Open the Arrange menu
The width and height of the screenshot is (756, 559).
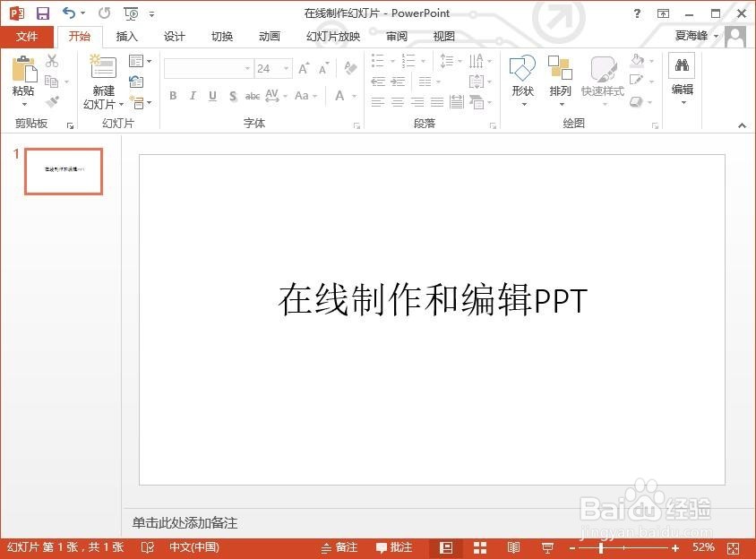560,80
